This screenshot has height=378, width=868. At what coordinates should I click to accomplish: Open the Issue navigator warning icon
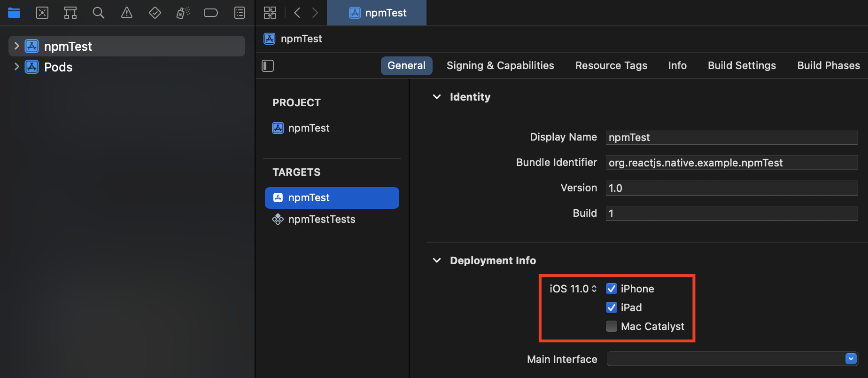(x=127, y=13)
